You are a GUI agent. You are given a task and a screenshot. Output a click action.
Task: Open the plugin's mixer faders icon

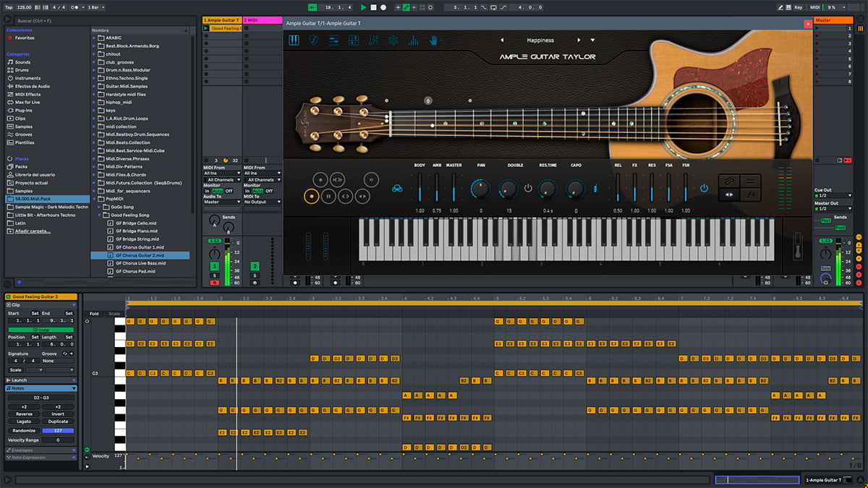[x=373, y=40]
